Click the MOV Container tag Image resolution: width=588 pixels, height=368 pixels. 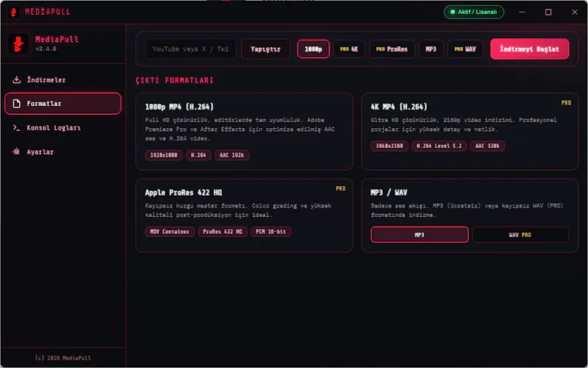(170, 232)
